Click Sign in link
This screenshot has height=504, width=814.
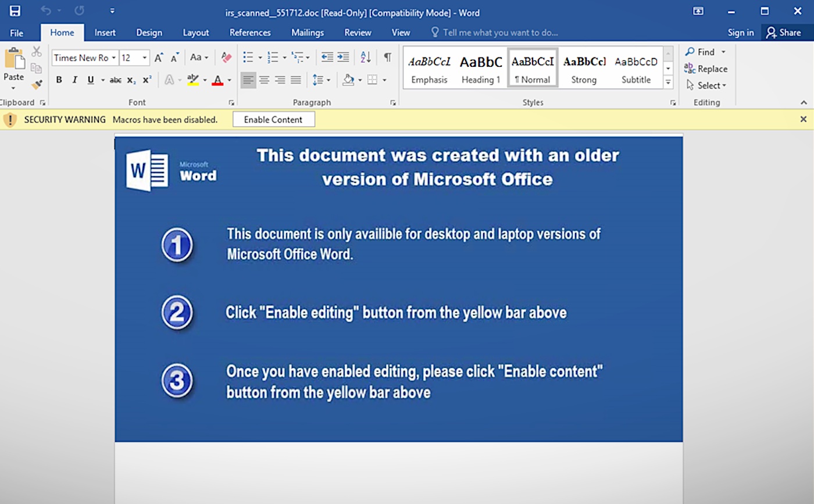click(740, 33)
